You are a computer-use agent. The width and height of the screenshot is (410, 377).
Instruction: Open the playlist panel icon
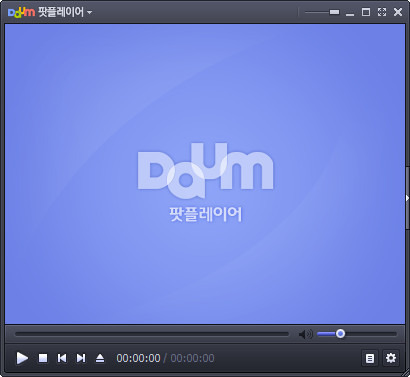tap(370, 358)
